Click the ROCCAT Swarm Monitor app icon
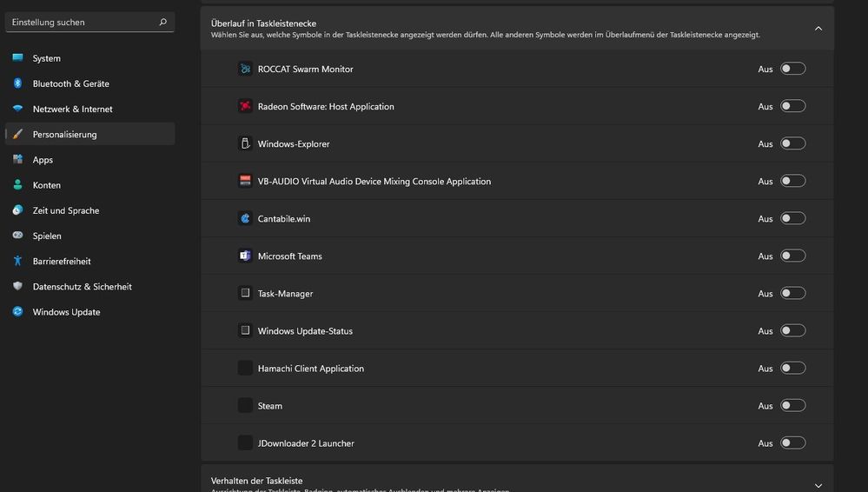Image resolution: width=868 pixels, height=492 pixels. pos(245,69)
